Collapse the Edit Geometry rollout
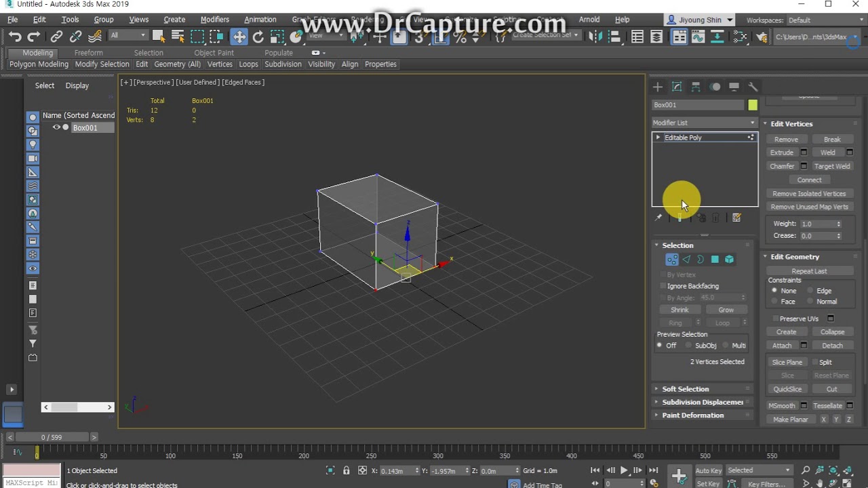Viewport: 868px width, 488px height. click(795, 257)
